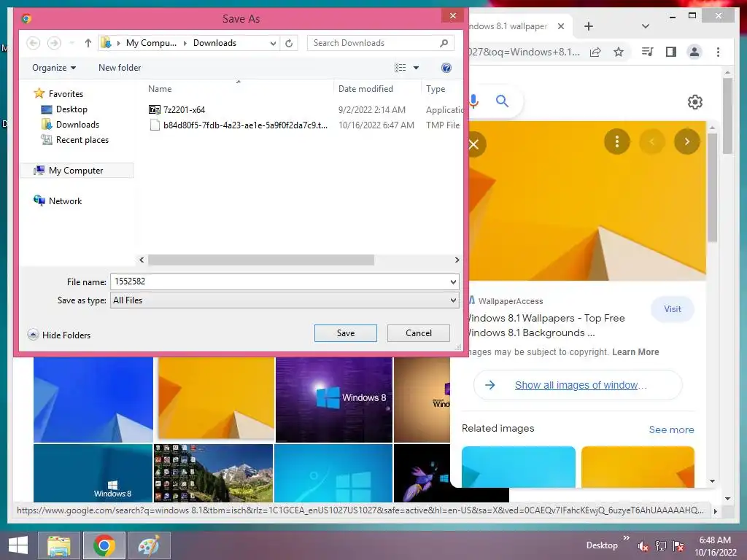This screenshot has height=560, width=747.
Task: Select the 7z2201-x64 file
Action: click(177, 109)
